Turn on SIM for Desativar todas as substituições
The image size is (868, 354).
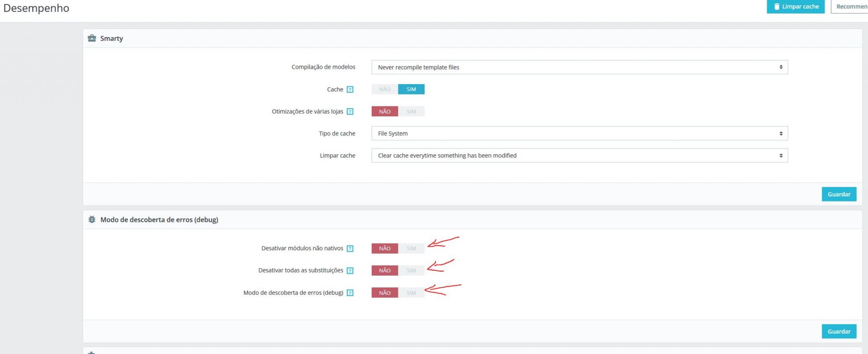[411, 271]
